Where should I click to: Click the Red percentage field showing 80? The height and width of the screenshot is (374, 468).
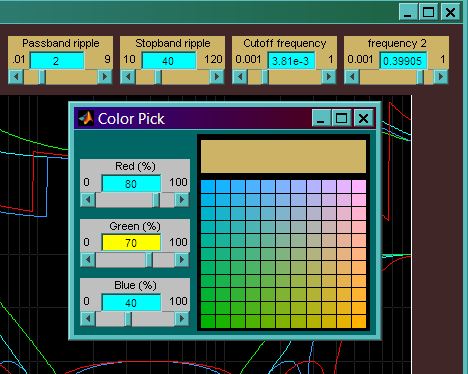tap(131, 183)
